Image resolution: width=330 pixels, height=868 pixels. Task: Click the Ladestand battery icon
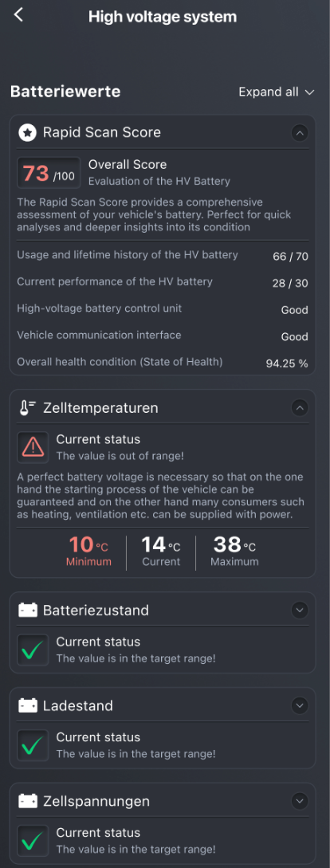click(27, 706)
